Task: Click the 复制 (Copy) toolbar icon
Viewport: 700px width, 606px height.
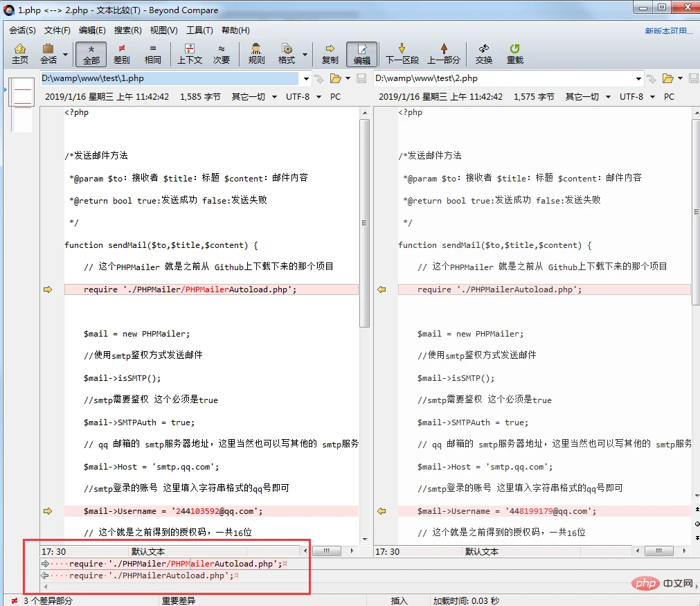Action: (x=330, y=54)
